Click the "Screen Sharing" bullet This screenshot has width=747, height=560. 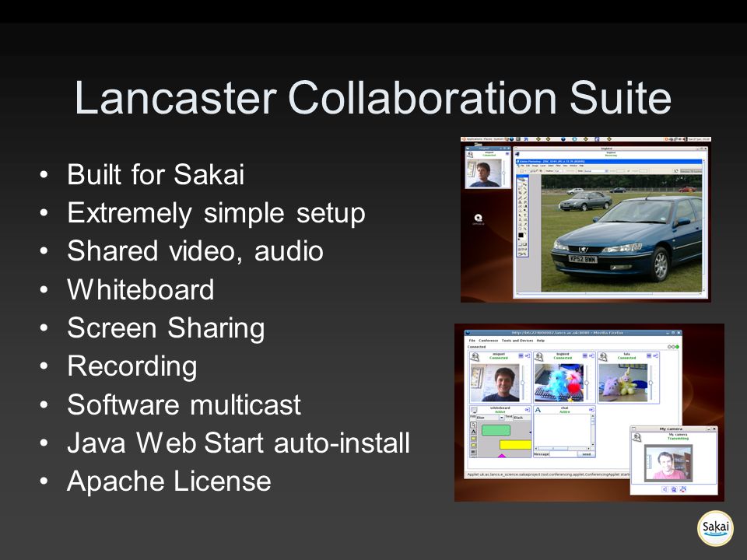[x=166, y=328]
